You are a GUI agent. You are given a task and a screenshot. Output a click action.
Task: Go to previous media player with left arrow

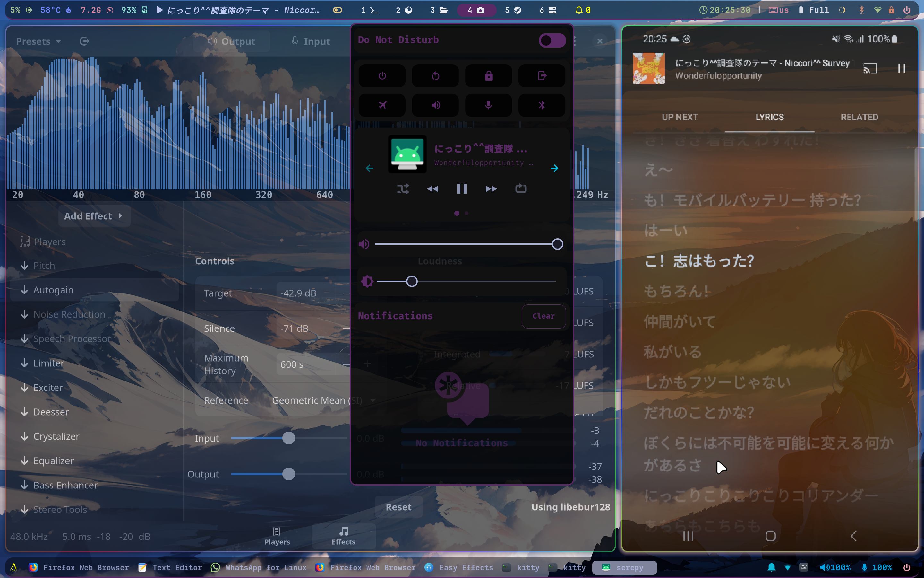point(370,168)
